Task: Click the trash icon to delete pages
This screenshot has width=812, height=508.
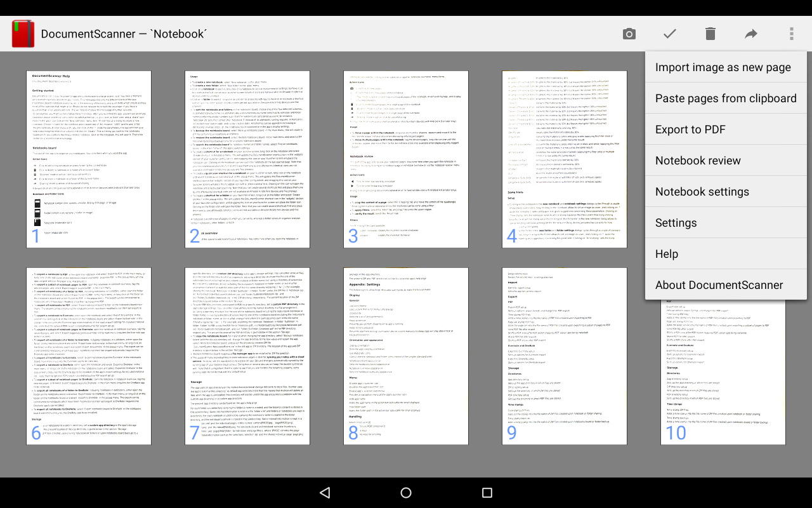Action: coord(710,33)
